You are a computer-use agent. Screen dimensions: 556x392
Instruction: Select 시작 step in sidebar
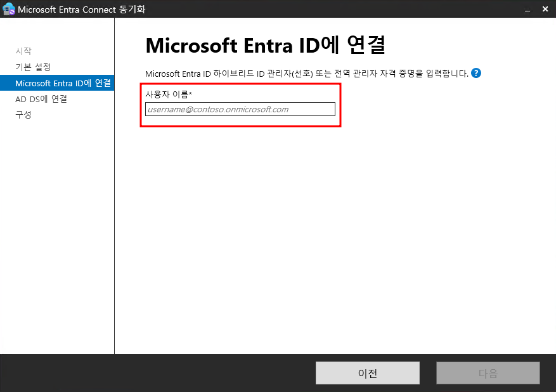coord(23,51)
